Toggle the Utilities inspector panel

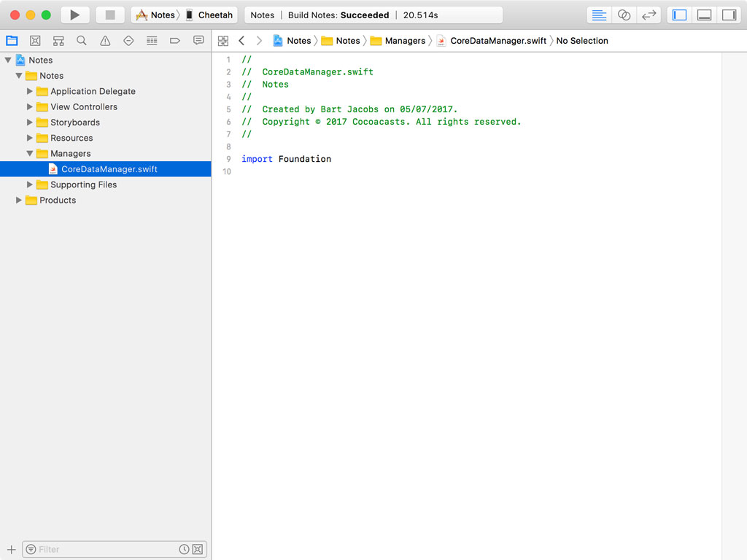(x=728, y=15)
